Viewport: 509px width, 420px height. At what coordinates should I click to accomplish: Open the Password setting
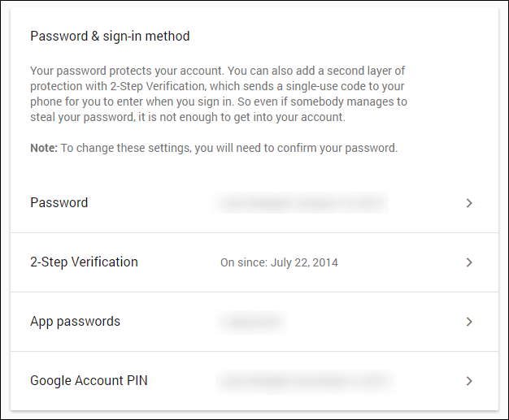coord(254,203)
